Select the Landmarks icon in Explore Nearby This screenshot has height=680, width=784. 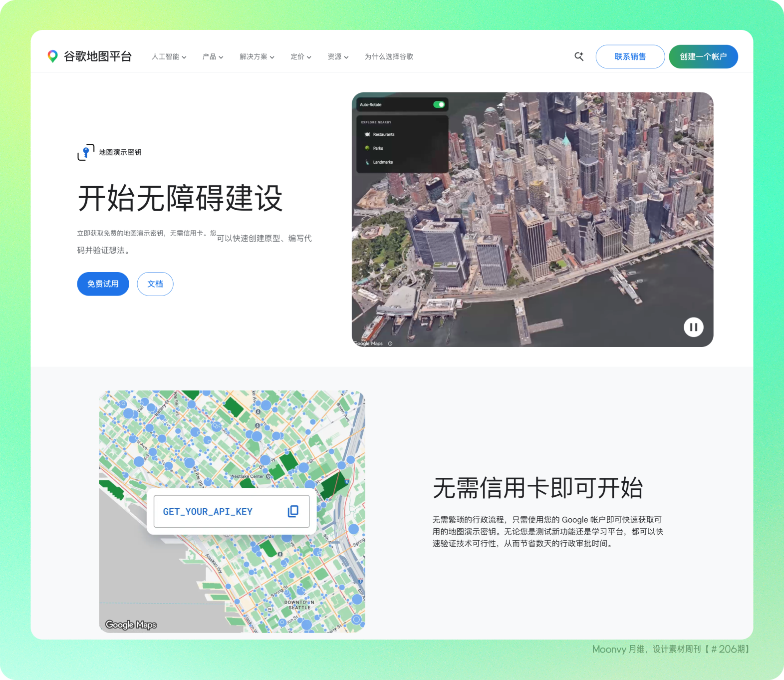point(367,162)
